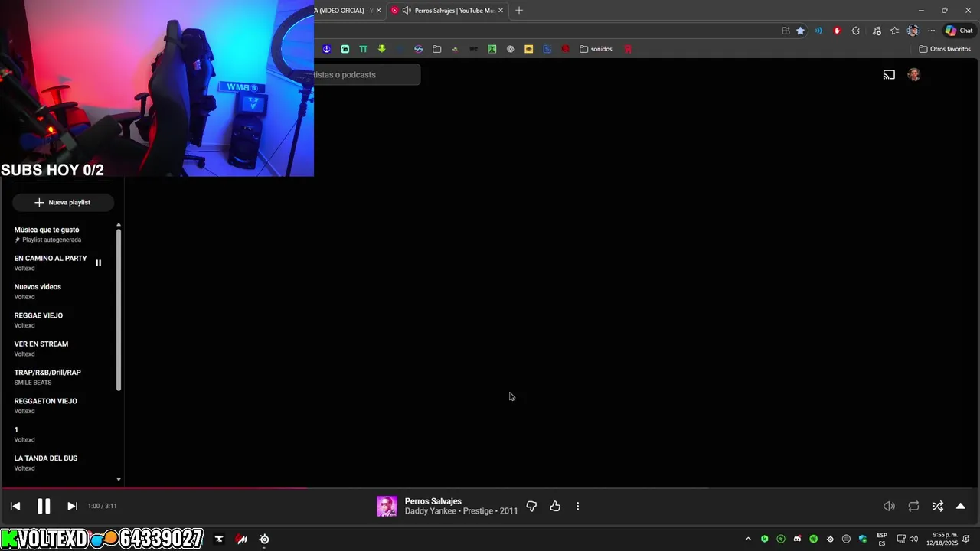Expand the player page with up arrow
The image size is (980, 551).
960,506
